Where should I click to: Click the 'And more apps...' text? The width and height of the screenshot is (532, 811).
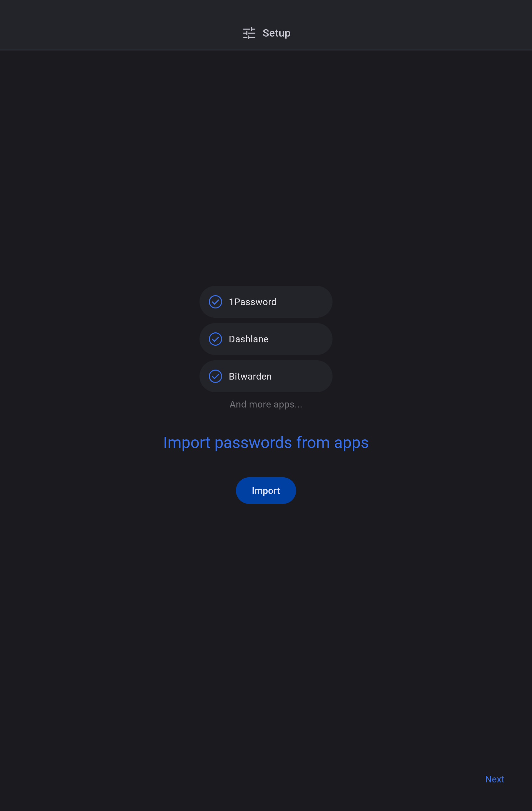click(266, 405)
